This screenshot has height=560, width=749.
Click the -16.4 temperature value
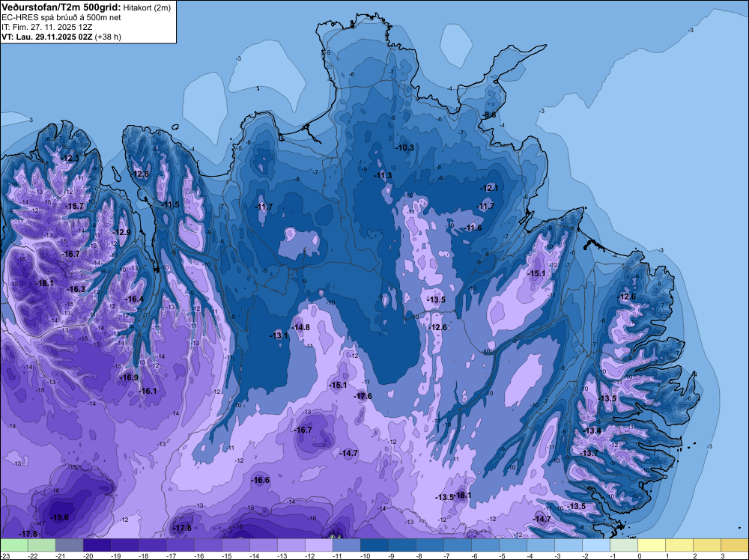coord(134,299)
